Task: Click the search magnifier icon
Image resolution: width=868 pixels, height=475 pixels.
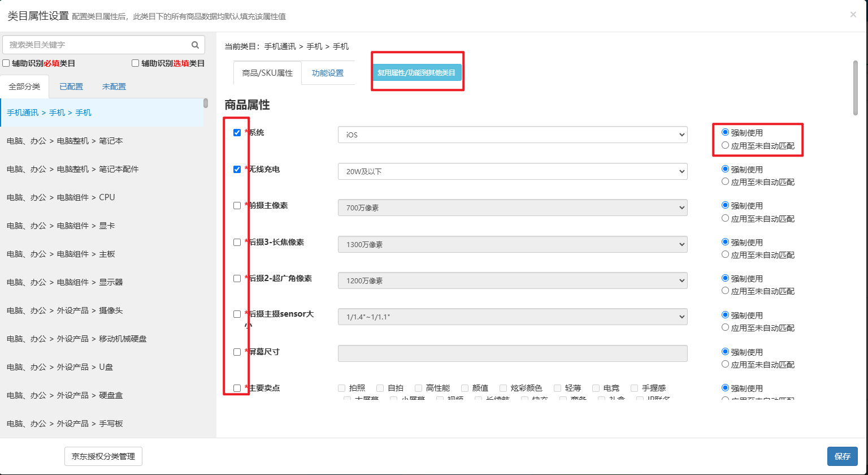Action: tap(195, 45)
